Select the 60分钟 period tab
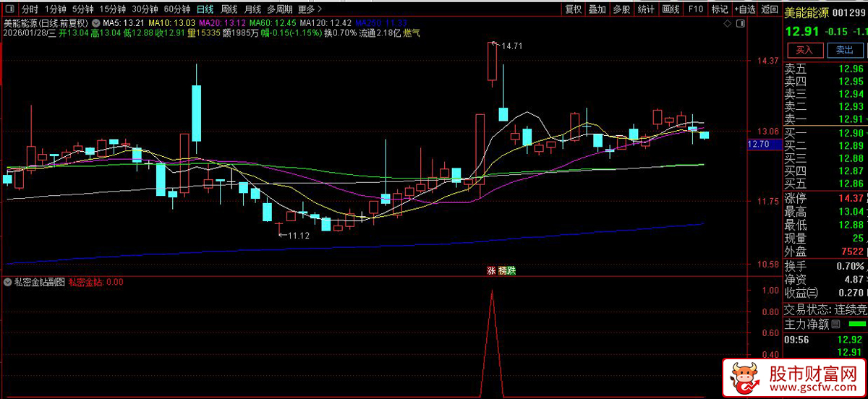 coord(177,9)
